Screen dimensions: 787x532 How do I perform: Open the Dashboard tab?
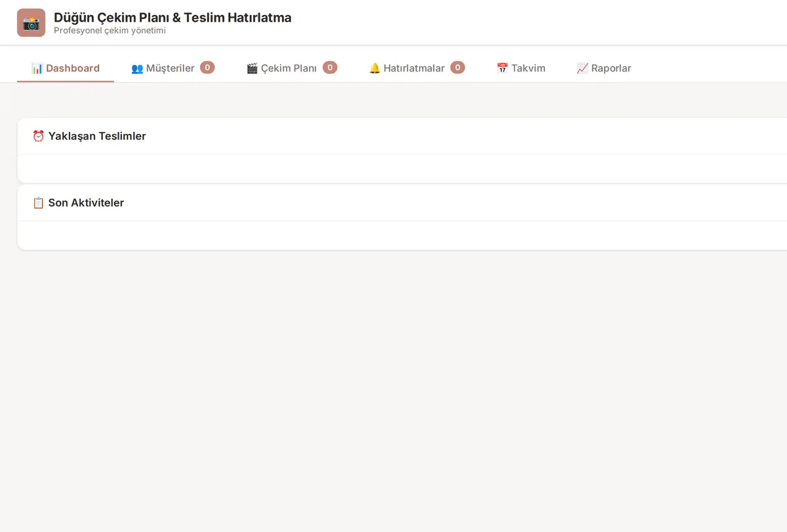[66, 68]
